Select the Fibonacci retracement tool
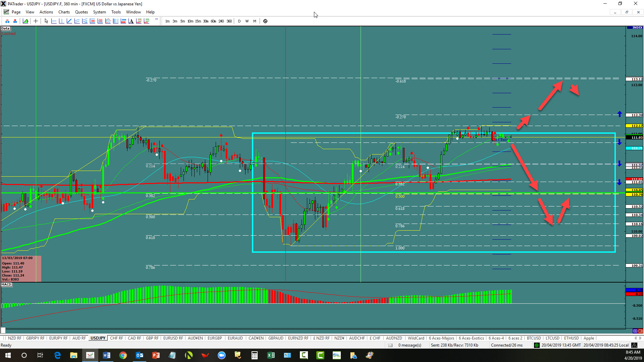 92,21
